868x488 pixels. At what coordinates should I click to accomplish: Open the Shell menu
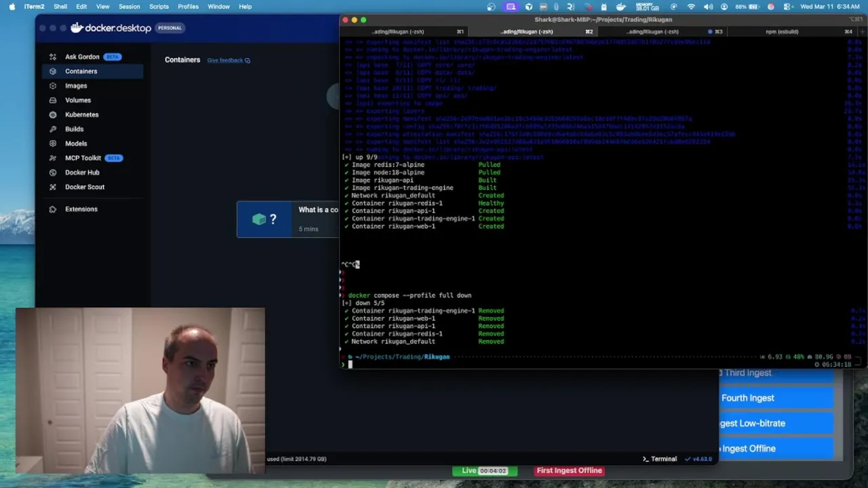pos(60,7)
